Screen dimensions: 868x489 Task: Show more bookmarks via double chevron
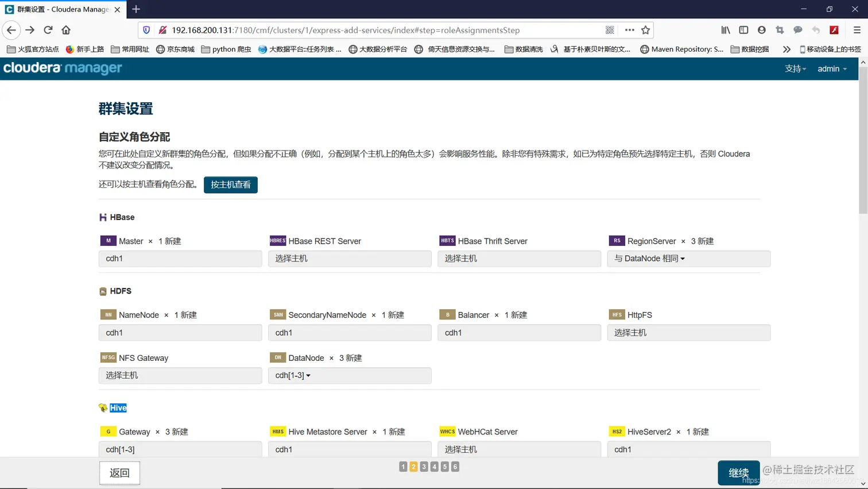(786, 49)
